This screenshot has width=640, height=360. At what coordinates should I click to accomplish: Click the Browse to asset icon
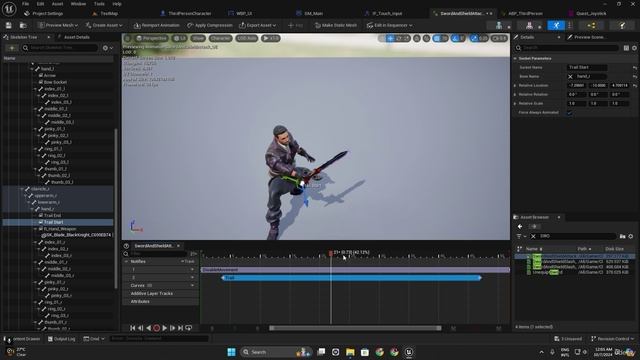coord(23,25)
